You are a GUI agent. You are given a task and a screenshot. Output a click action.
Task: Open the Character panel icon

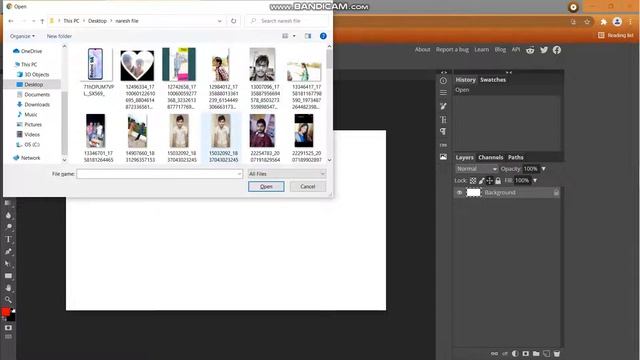click(443, 120)
